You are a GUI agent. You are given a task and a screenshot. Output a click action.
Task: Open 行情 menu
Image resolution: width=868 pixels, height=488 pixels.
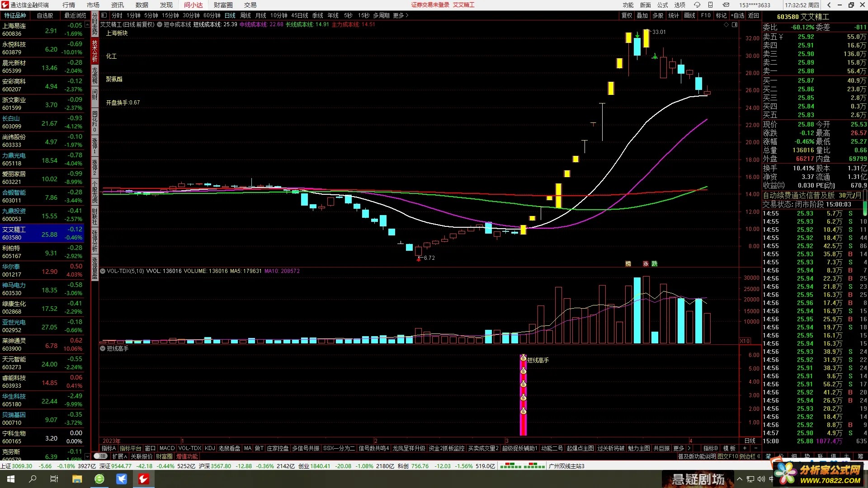click(69, 5)
